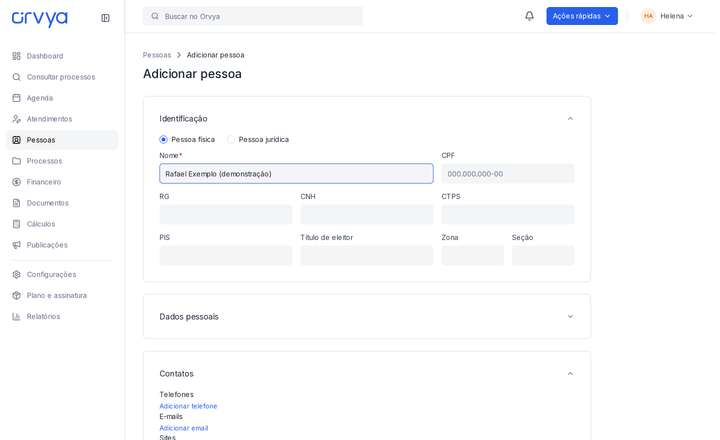720x440 pixels.
Task: Click the Agenda calendar icon
Action: point(17,98)
